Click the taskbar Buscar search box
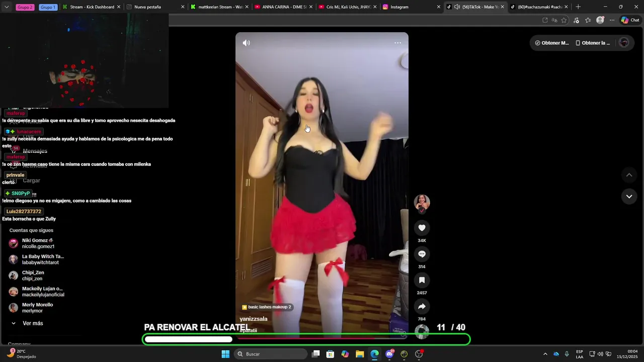This screenshot has width=644, height=362. 271,354
